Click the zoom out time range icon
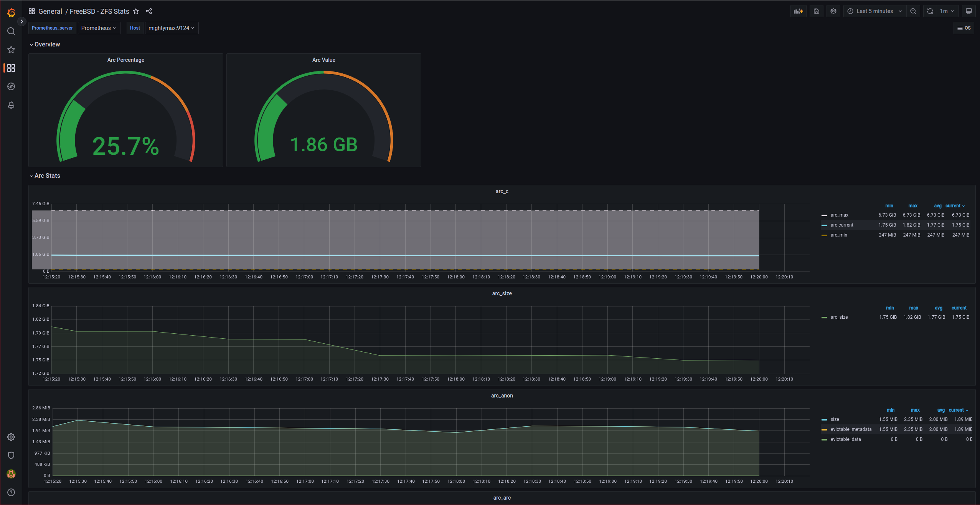Screen dimensions: 980x505 pos(913,11)
